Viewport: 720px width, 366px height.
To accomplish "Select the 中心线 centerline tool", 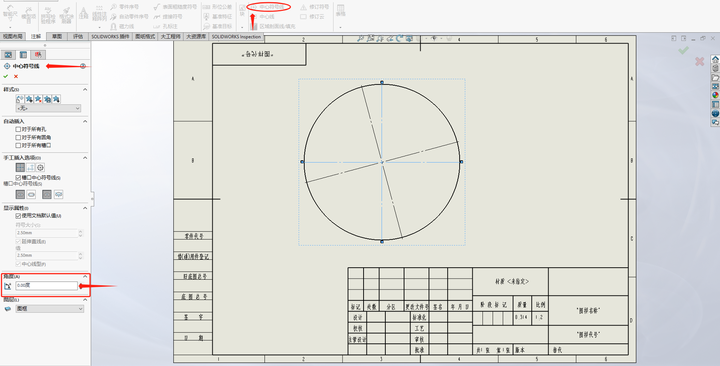I will pyautogui.click(x=263, y=17).
